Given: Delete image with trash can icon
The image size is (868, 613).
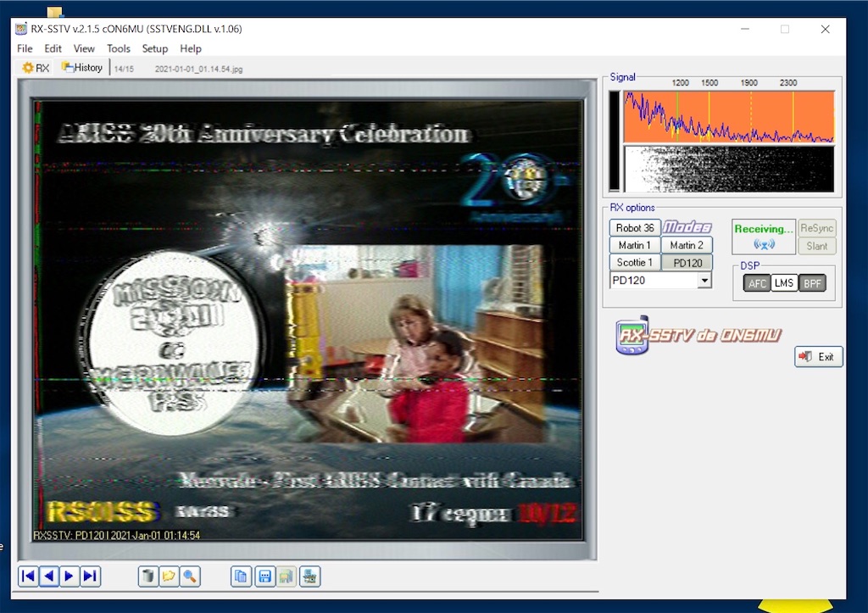Looking at the screenshot, I should pos(147,577).
